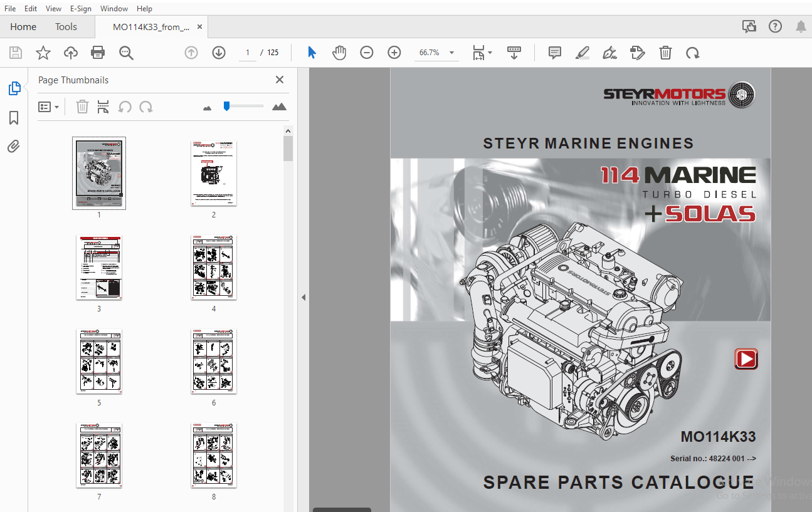The height and width of the screenshot is (512, 812).
Task: Click the thumbnails panel scrollbar up arrow
Action: click(x=288, y=131)
